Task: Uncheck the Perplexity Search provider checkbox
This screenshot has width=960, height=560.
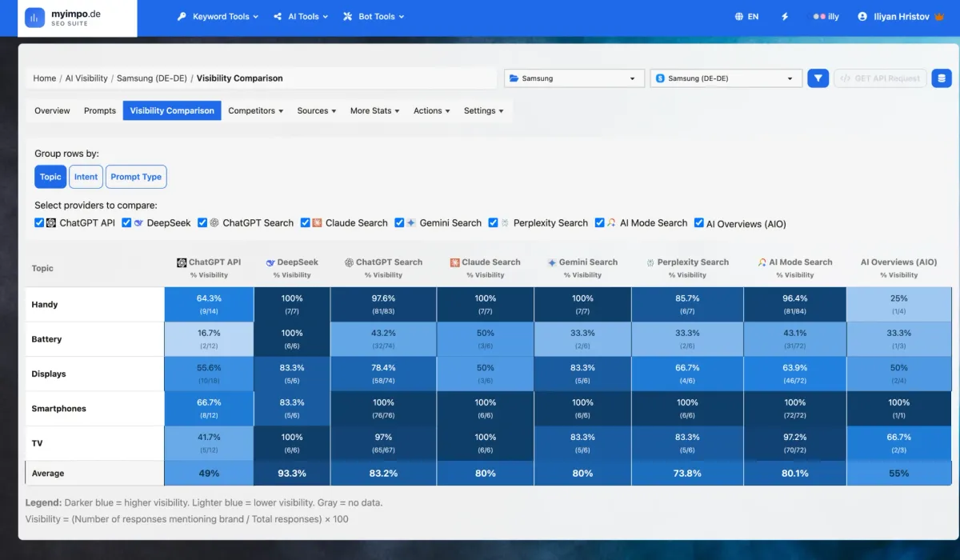Action: tap(494, 223)
